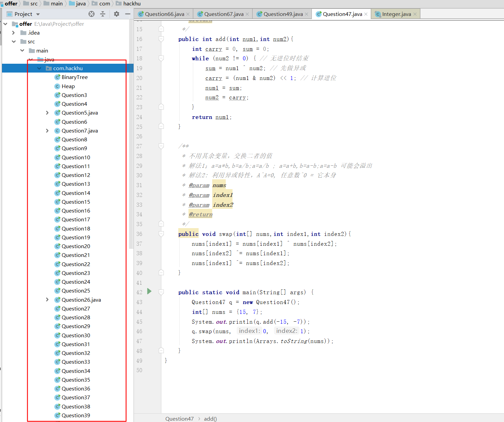Fold the swap method at line 36
Image resolution: width=504 pixels, height=422 pixels.
161,234
